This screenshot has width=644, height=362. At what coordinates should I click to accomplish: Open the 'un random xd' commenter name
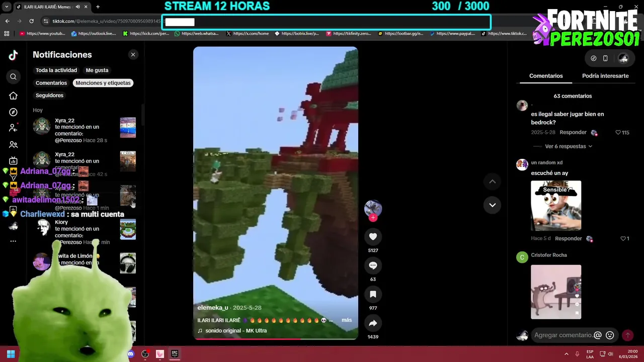point(547,162)
